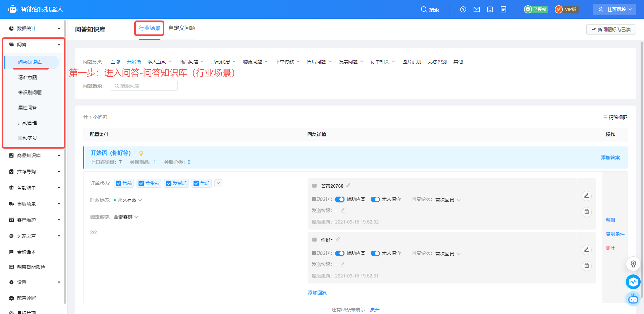Click round edit button for 你好~ answer

pyautogui.click(x=587, y=250)
